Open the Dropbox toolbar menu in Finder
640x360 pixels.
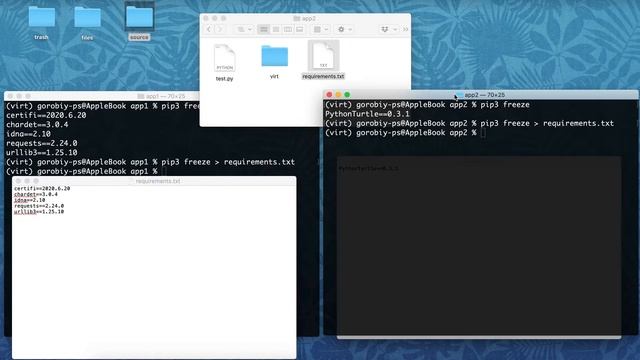pyautogui.click(x=388, y=29)
